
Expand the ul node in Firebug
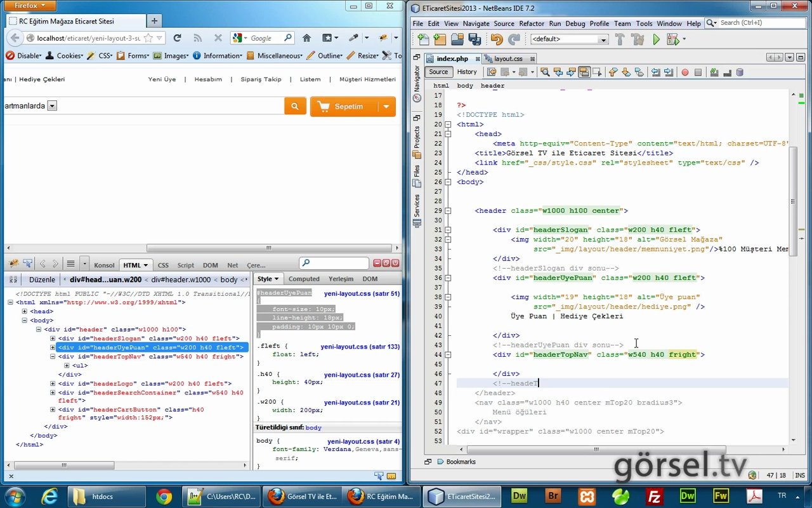coord(67,366)
